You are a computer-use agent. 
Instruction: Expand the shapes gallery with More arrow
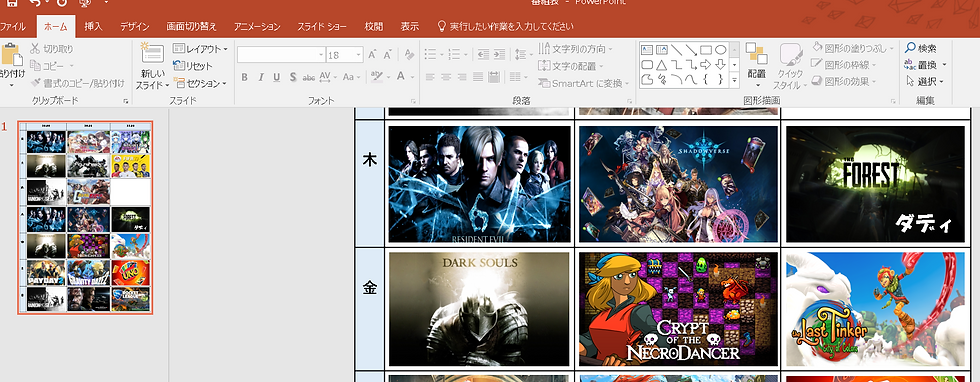734,79
